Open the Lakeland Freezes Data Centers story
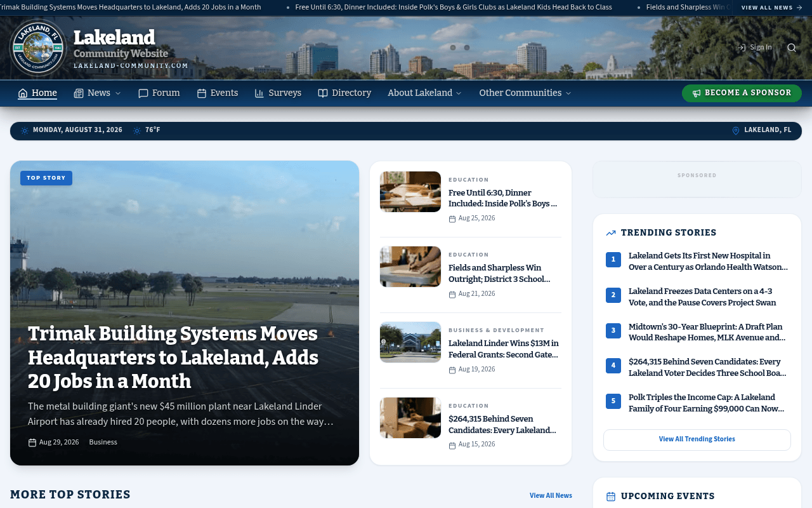The height and width of the screenshot is (508, 812). point(702,297)
